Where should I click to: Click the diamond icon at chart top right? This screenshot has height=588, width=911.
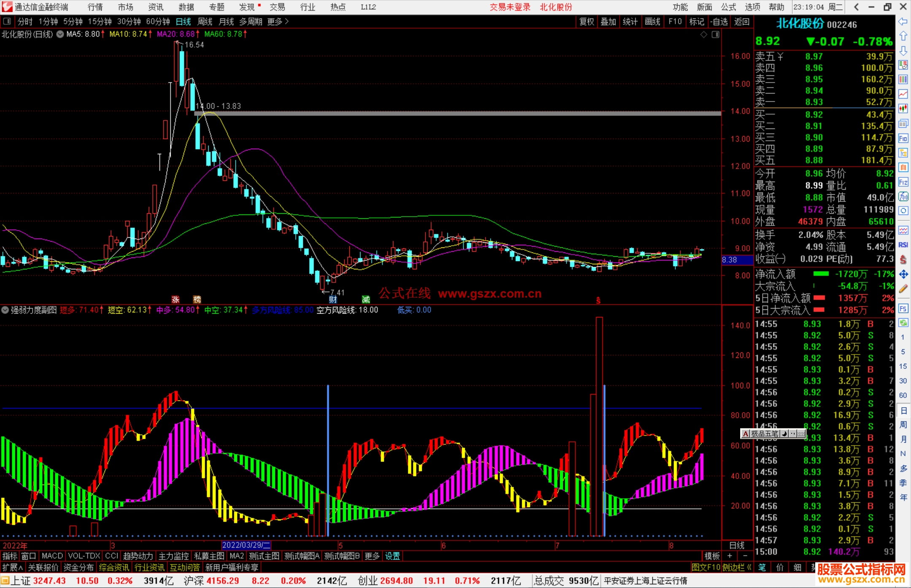pyautogui.click(x=703, y=35)
